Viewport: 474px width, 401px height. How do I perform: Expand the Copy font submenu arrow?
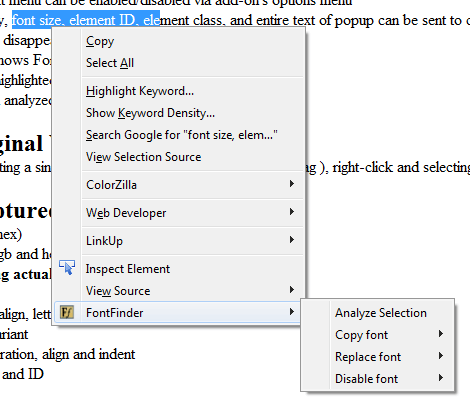441,334
